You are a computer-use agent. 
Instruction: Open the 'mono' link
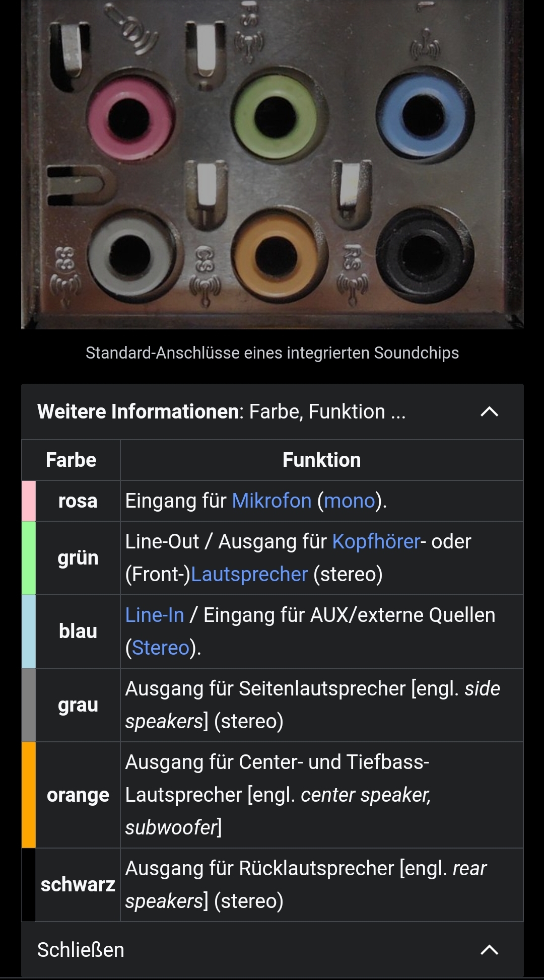(349, 501)
